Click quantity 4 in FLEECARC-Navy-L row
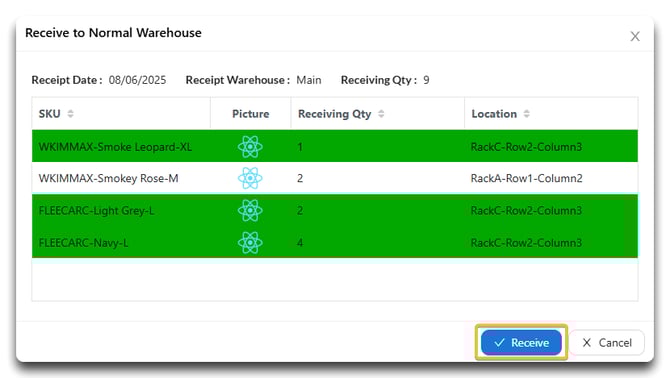The height and width of the screenshot is (378, 670). click(x=300, y=243)
